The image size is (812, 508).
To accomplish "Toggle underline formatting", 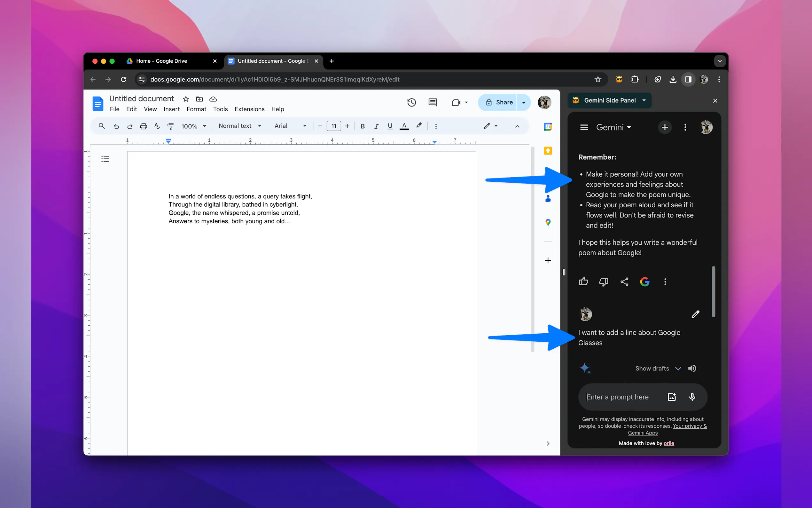I will (x=390, y=126).
